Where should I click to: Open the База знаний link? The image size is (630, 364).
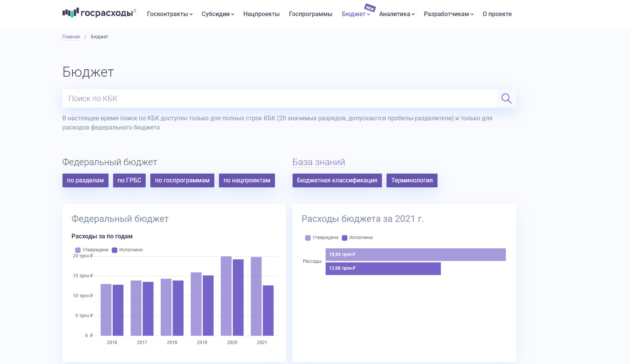[x=319, y=162]
